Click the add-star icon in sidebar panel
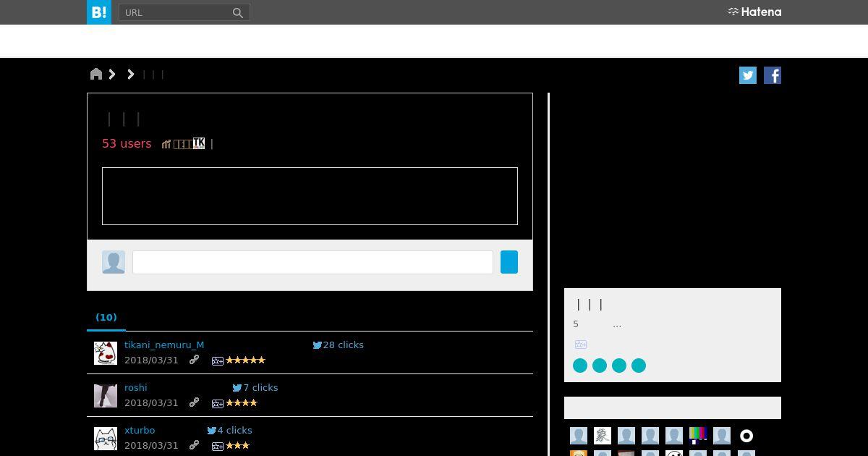The width and height of the screenshot is (868, 456). 581,345
